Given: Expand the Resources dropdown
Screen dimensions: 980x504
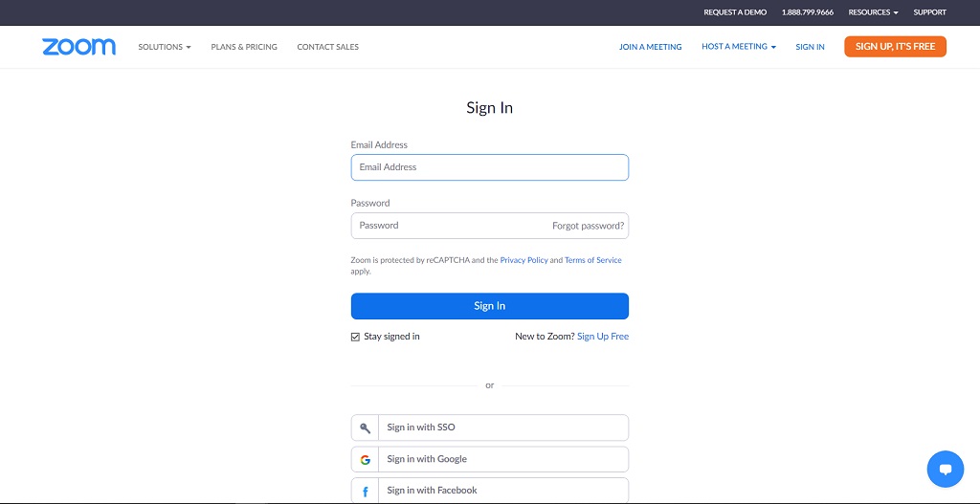Looking at the screenshot, I should pyautogui.click(x=873, y=12).
